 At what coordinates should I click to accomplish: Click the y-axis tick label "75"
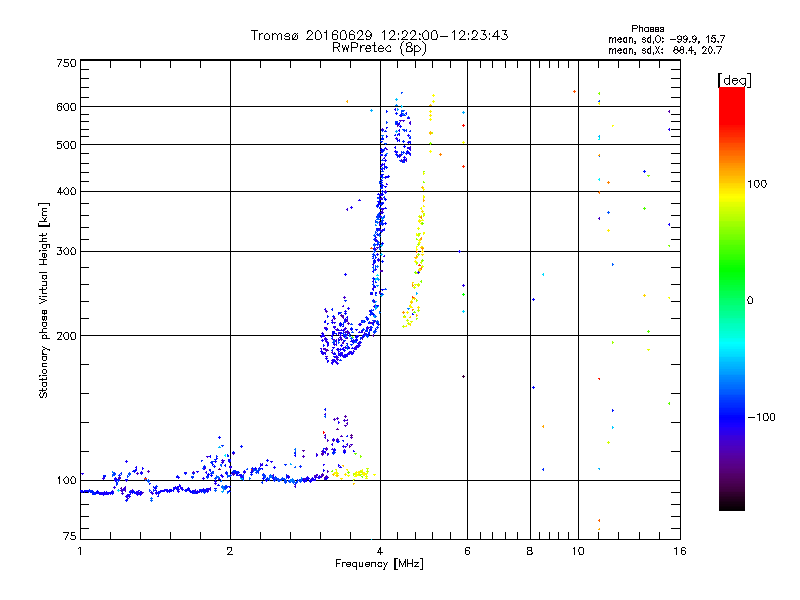[x=70, y=536]
